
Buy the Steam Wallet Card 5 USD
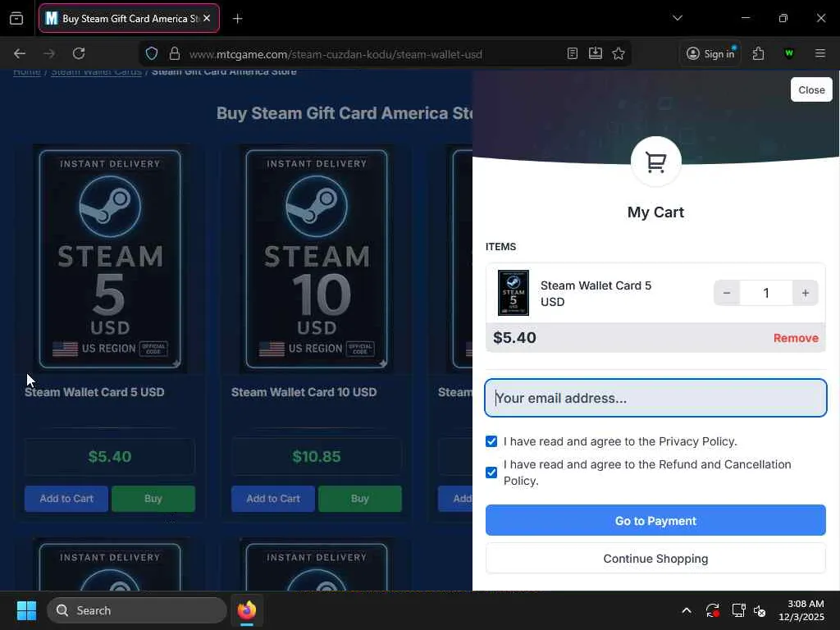153,499
